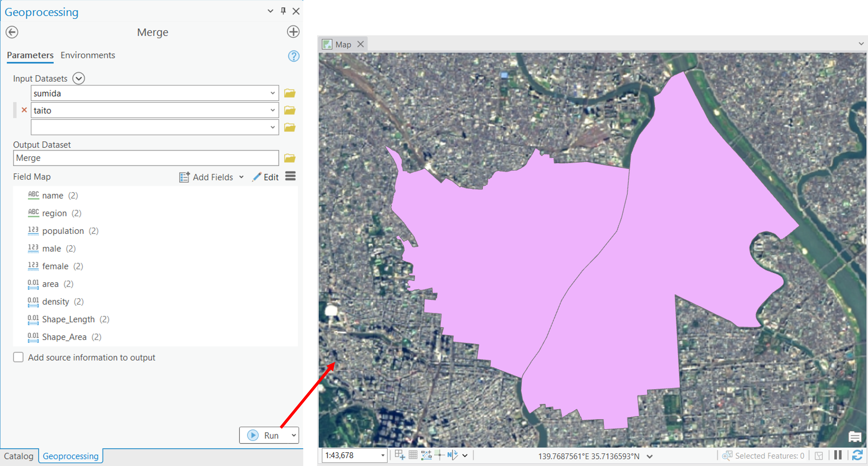Switch to the Environments tab
This screenshot has height=466, width=868.
[88, 55]
